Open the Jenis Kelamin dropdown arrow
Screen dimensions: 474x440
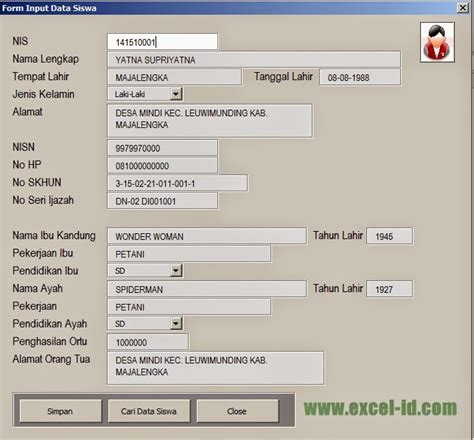tap(176, 94)
